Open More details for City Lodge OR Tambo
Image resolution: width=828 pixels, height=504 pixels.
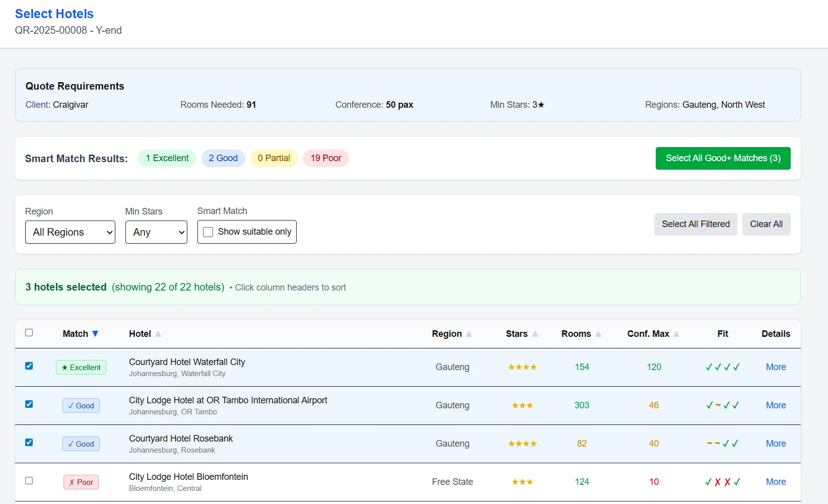pyautogui.click(x=776, y=405)
